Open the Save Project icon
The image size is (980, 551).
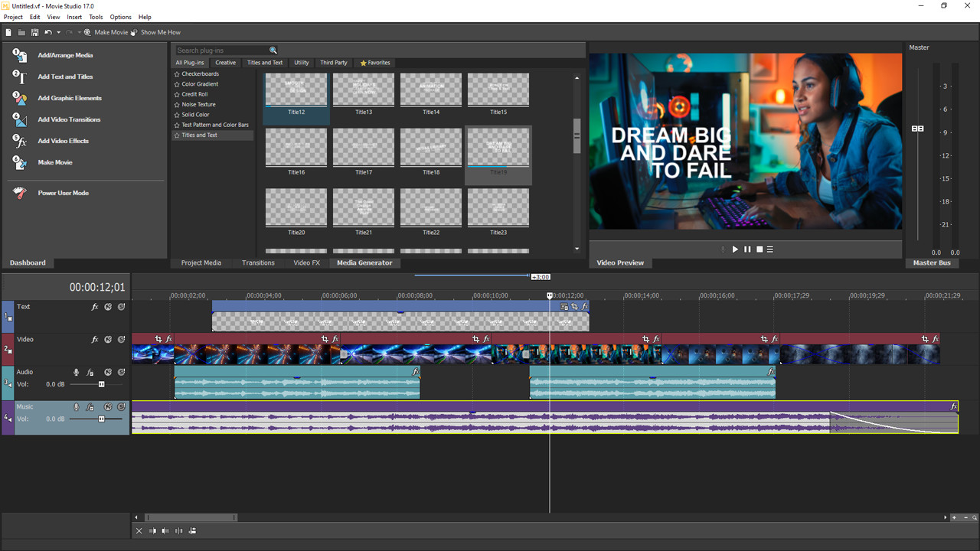click(x=34, y=33)
